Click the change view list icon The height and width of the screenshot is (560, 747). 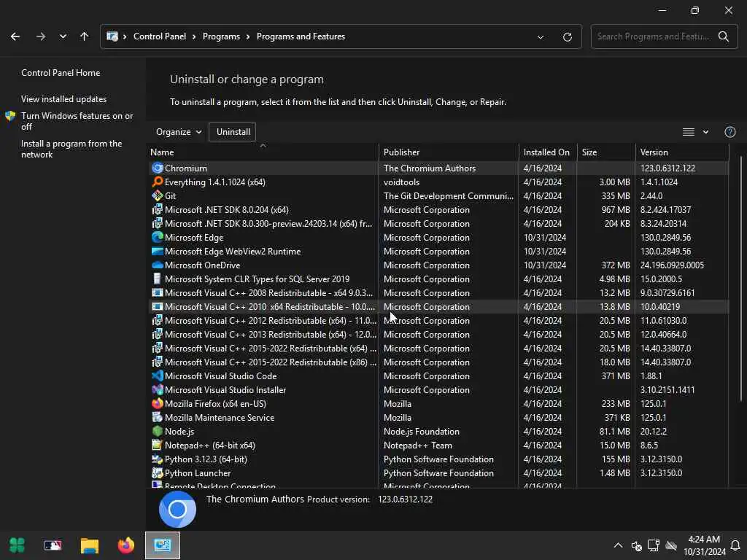coord(689,132)
